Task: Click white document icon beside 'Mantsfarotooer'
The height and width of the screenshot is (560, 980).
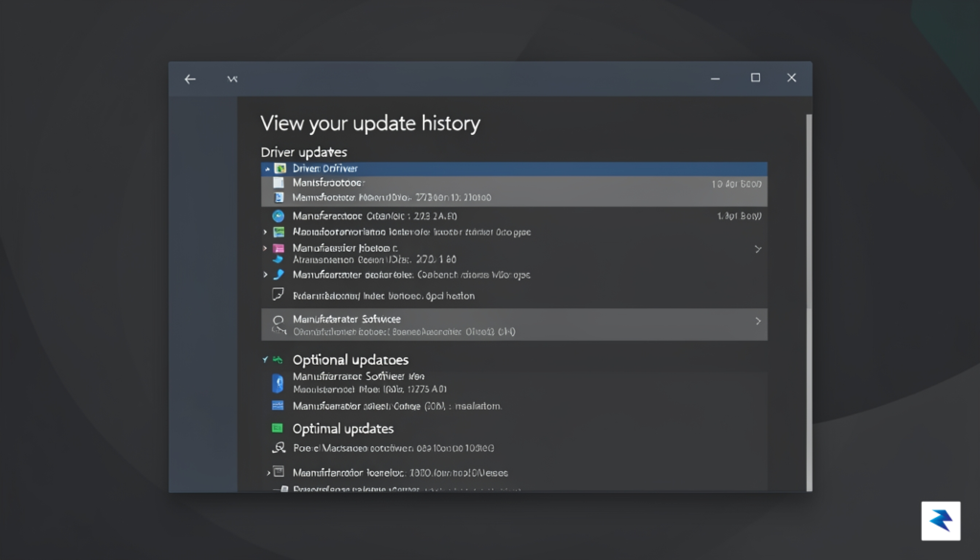Action: pos(278,183)
